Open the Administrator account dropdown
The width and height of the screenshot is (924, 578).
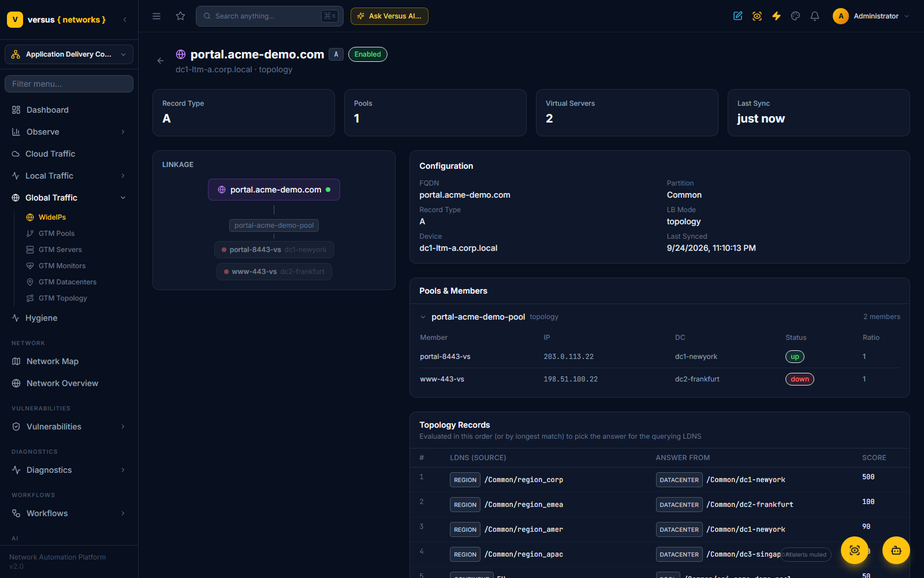pos(871,16)
